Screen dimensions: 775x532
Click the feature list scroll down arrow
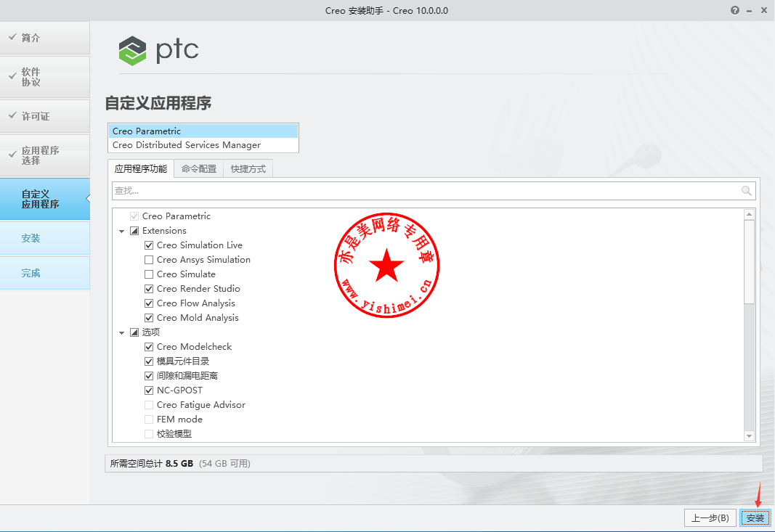click(750, 436)
